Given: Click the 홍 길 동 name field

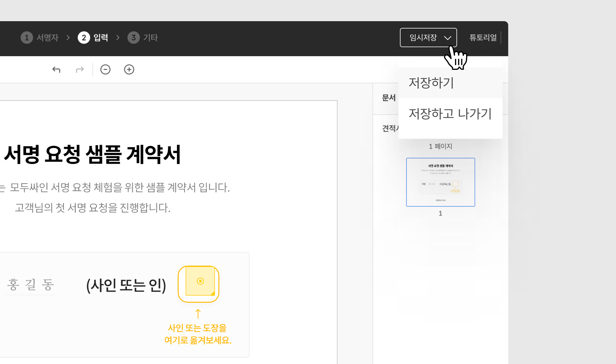Looking at the screenshot, I should click(x=30, y=285).
